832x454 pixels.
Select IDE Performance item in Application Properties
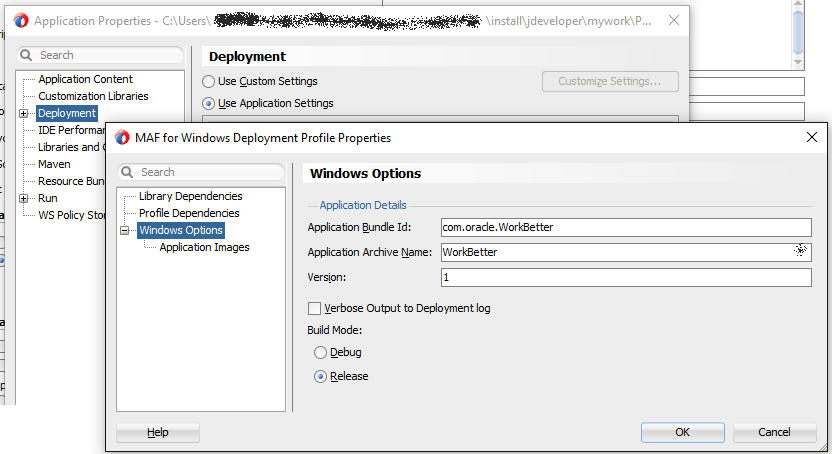point(71,130)
